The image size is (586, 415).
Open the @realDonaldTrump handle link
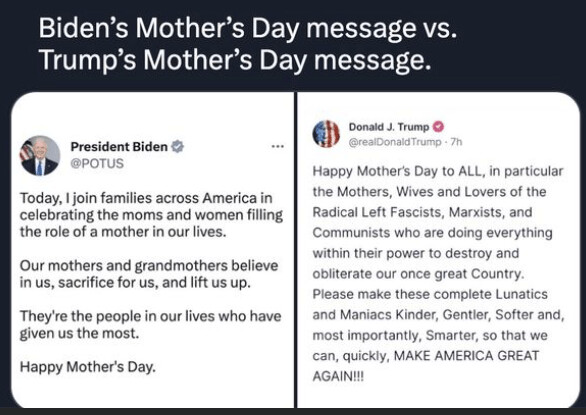coord(395,142)
